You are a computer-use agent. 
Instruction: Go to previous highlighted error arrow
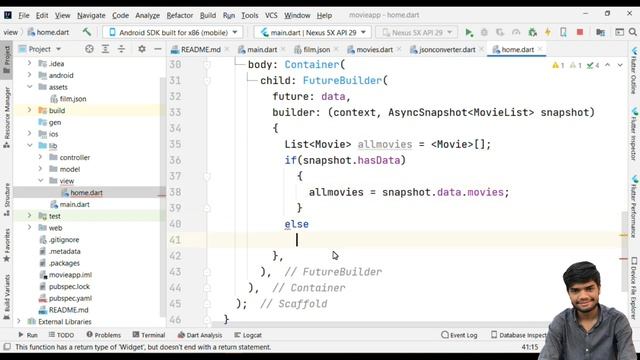(607, 65)
